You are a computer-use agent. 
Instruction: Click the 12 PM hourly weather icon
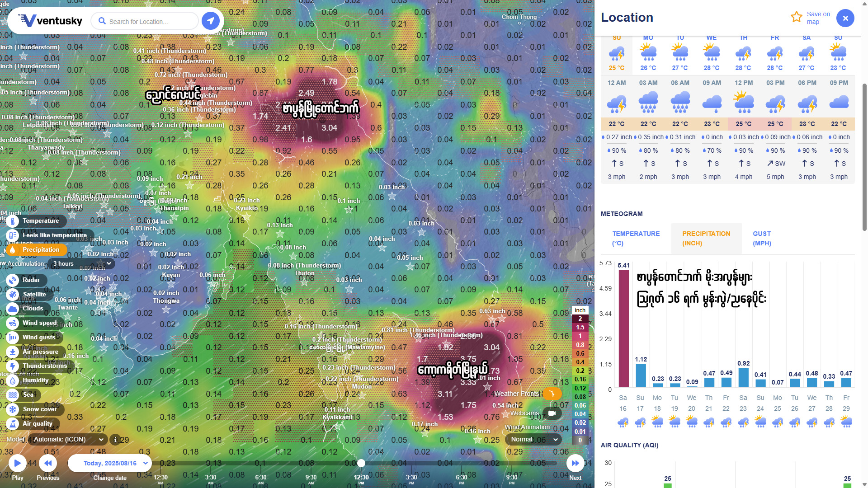(x=744, y=102)
